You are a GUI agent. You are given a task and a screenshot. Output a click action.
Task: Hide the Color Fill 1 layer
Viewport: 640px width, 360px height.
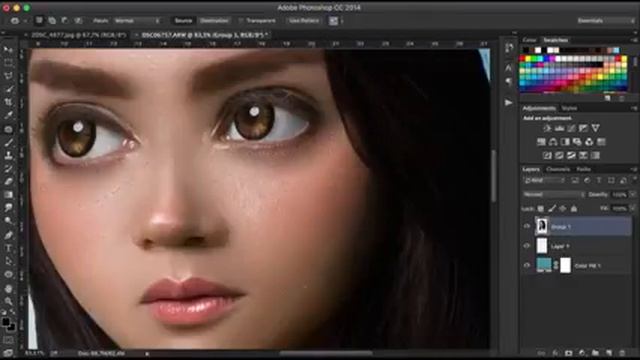pyautogui.click(x=527, y=265)
